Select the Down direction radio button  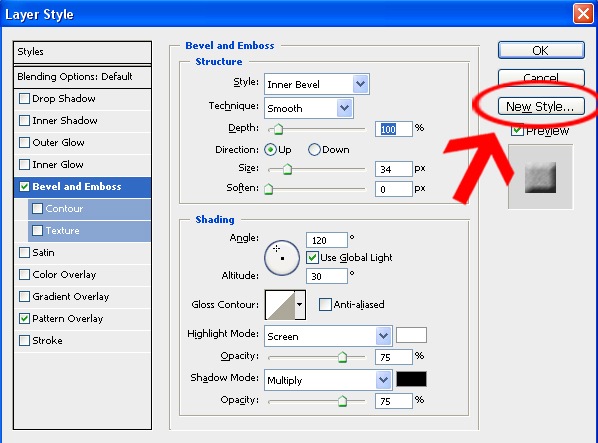(x=314, y=150)
